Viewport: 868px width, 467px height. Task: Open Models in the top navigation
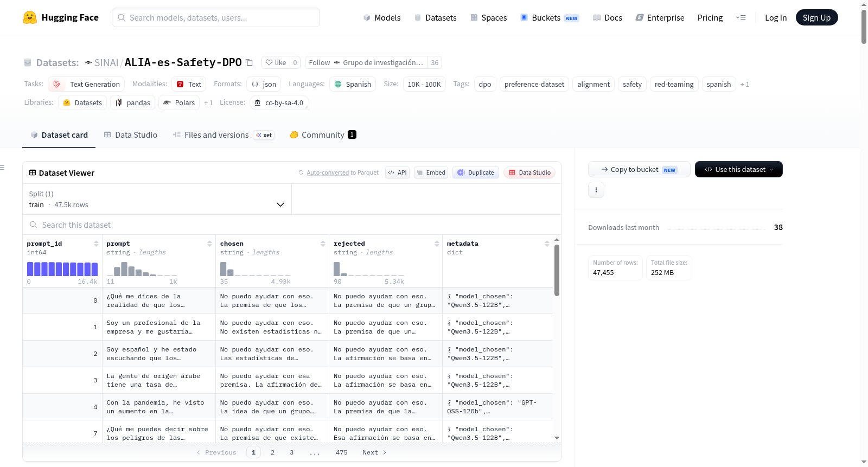382,17
